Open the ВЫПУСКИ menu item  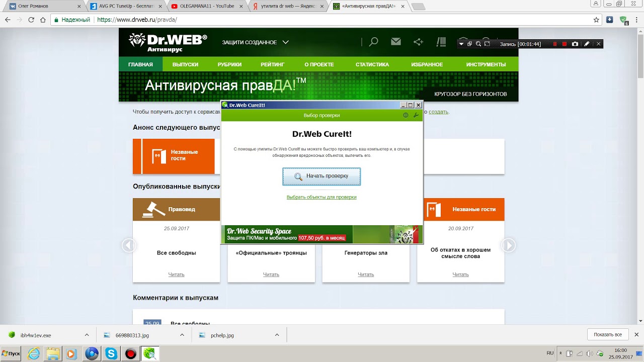click(185, 64)
